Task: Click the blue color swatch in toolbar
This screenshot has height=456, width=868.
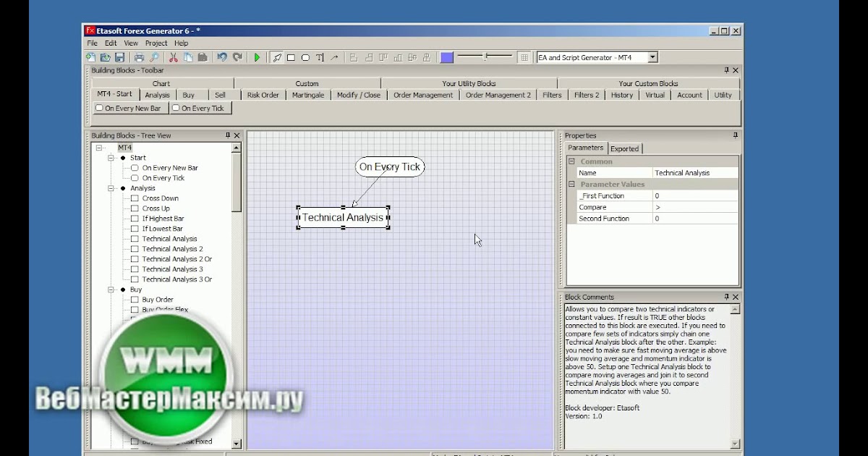Action: coord(447,57)
